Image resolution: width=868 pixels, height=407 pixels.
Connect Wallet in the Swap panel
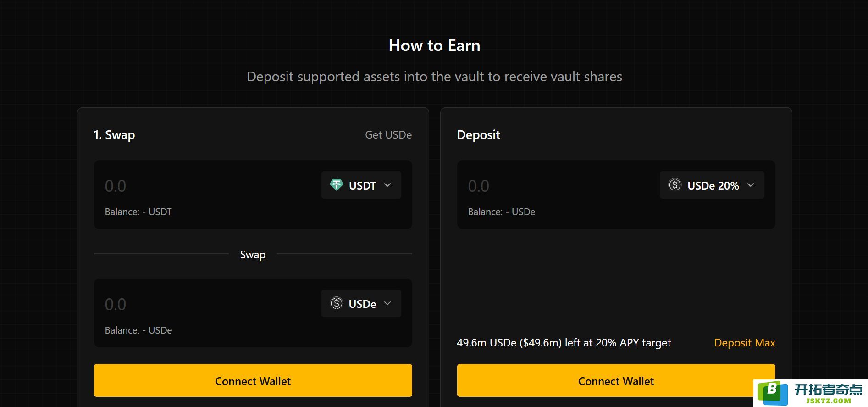[253, 380]
